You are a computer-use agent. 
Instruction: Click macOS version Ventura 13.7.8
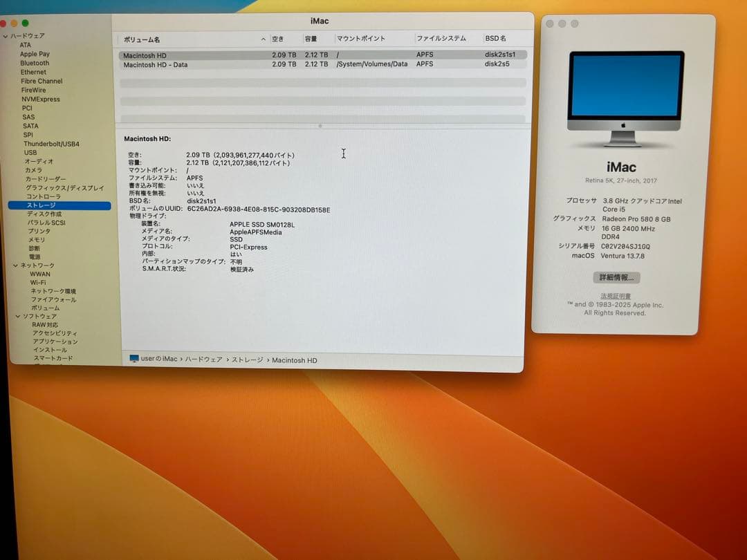click(x=622, y=256)
